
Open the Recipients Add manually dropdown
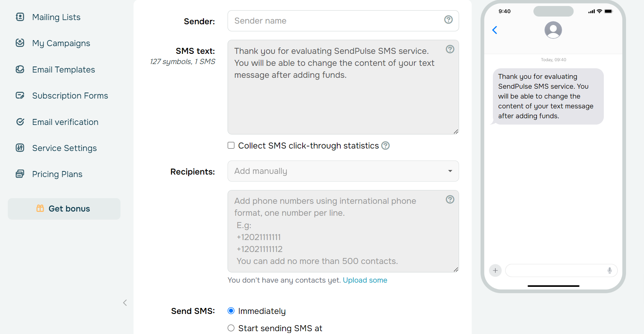coord(343,171)
